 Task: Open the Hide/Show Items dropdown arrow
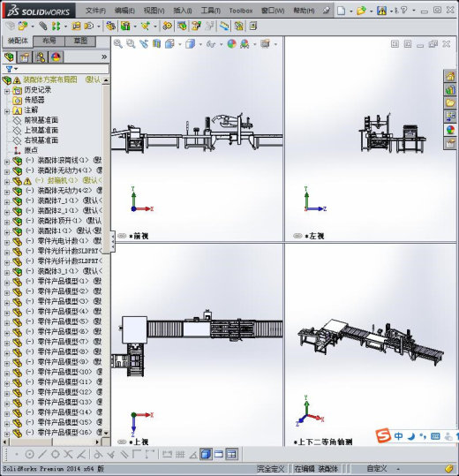222,44
